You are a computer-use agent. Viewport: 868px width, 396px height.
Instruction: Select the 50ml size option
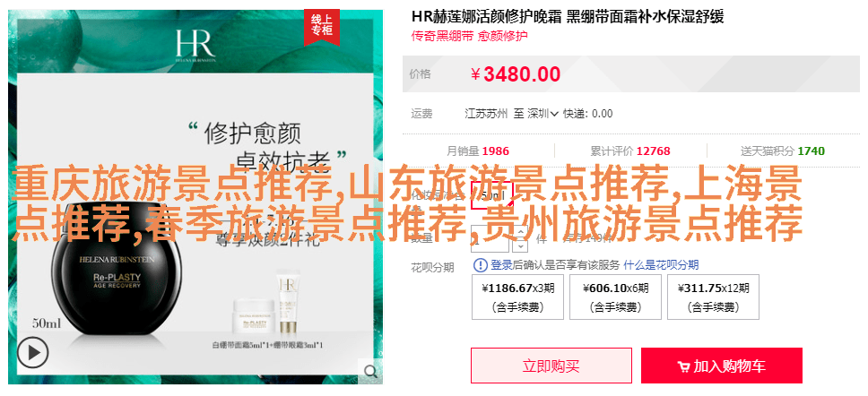tap(492, 195)
